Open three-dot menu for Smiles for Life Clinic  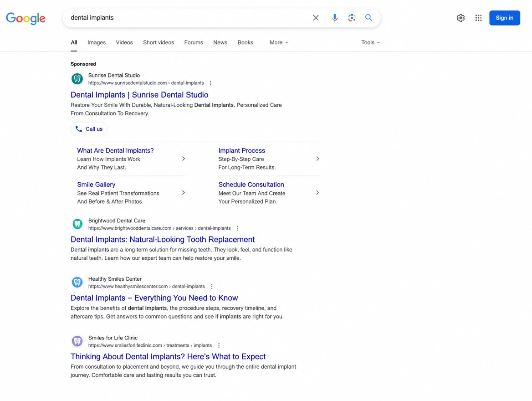pyautogui.click(x=219, y=345)
